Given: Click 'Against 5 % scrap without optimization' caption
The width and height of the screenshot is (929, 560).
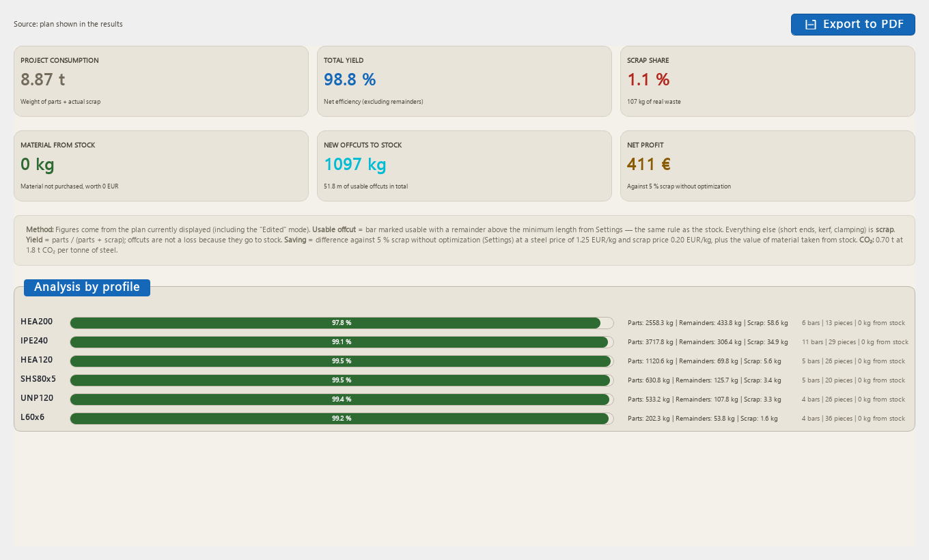Looking at the screenshot, I should 679,186.
